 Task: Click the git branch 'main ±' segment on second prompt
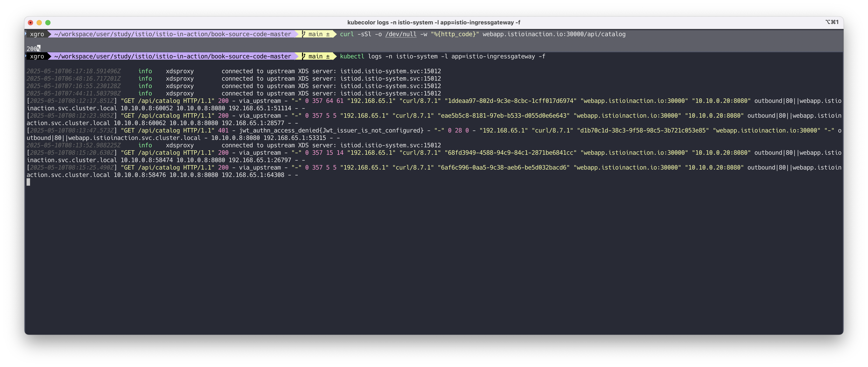coord(316,56)
